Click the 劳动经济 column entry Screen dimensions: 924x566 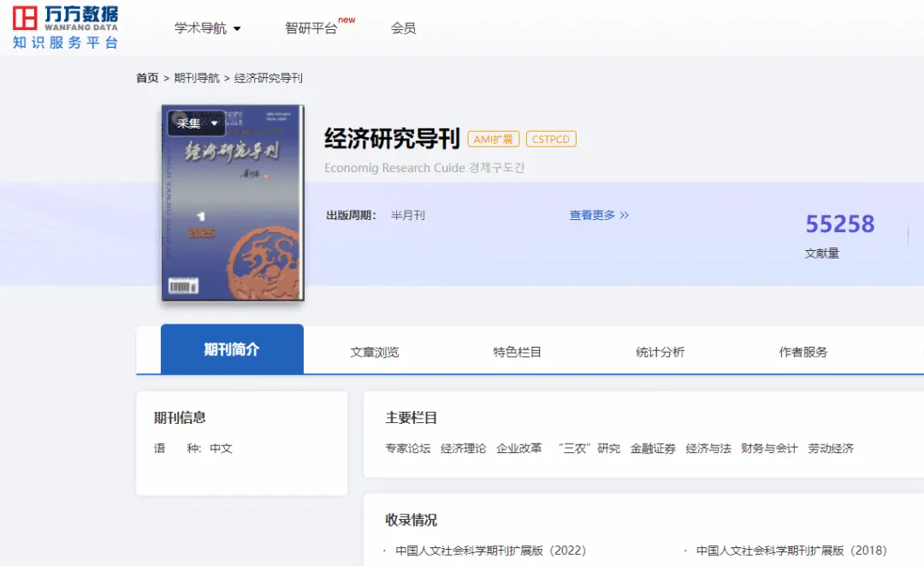pyautogui.click(x=831, y=449)
